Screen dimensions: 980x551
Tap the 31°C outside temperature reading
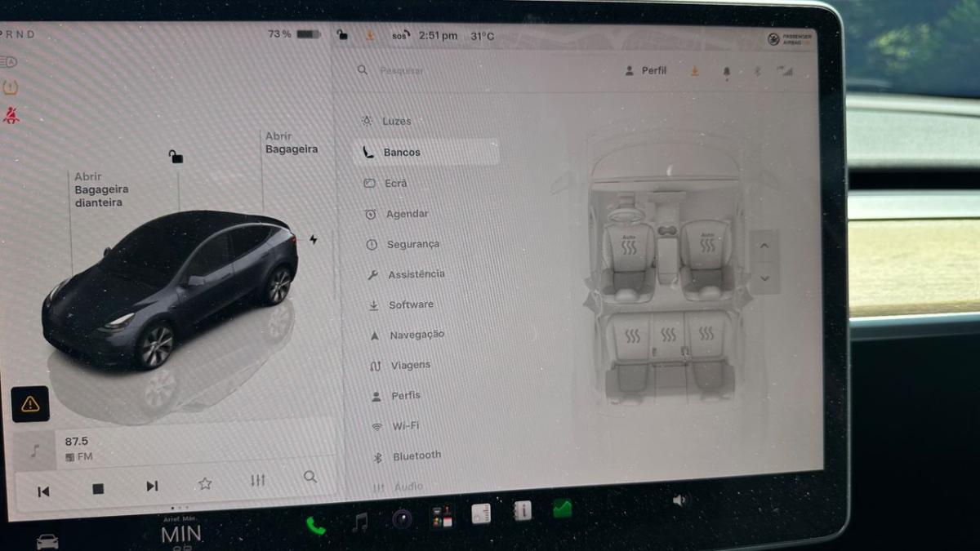[482, 36]
